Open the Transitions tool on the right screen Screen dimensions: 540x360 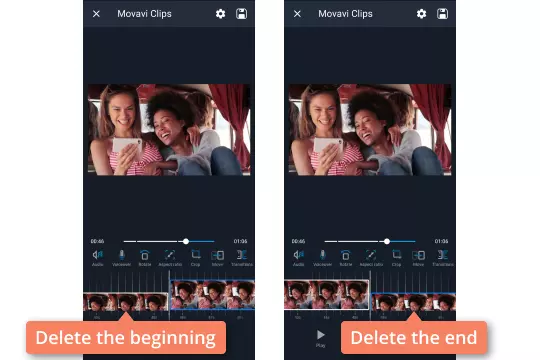pyautogui.click(x=443, y=257)
